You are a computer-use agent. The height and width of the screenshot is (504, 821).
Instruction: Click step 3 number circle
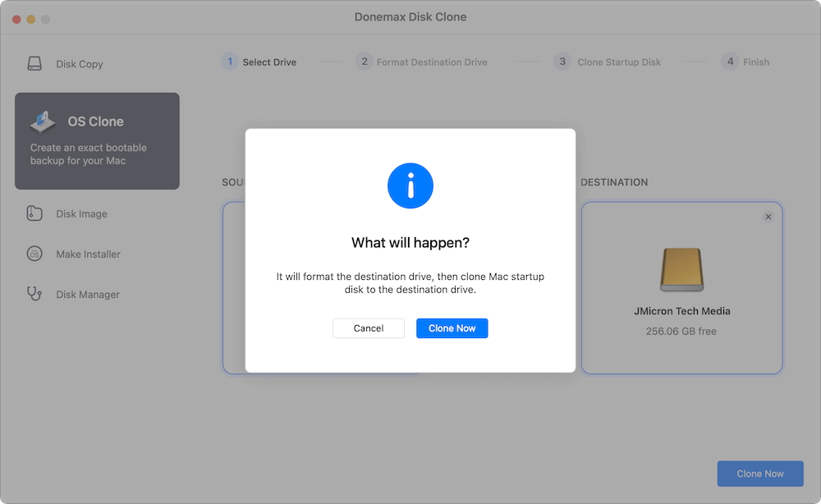click(562, 62)
